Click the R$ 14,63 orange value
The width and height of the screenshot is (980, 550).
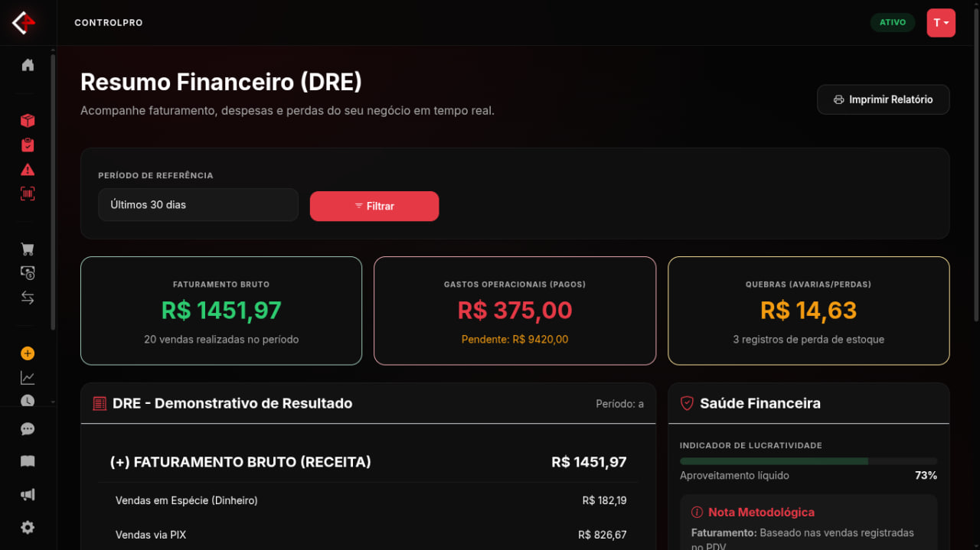(x=808, y=311)
